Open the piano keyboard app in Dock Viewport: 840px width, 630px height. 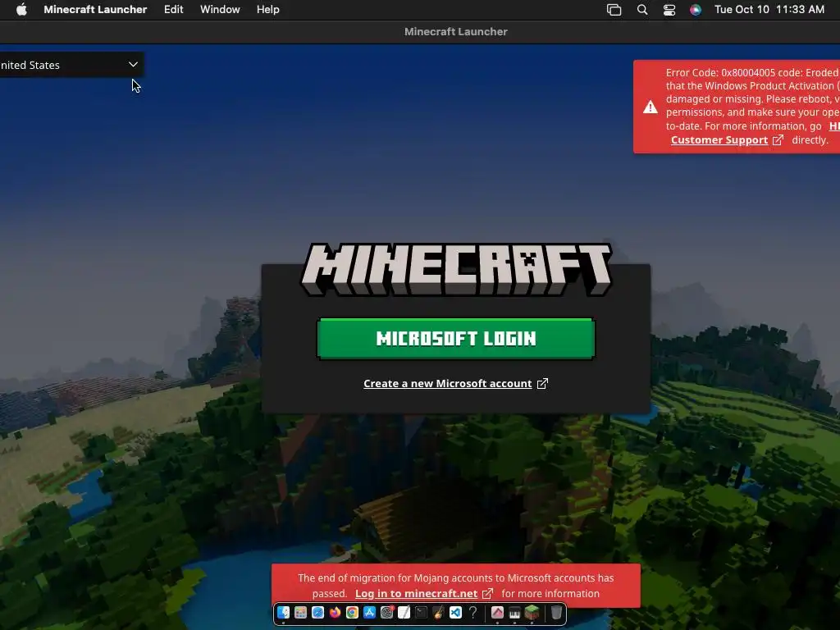(514, 612)
